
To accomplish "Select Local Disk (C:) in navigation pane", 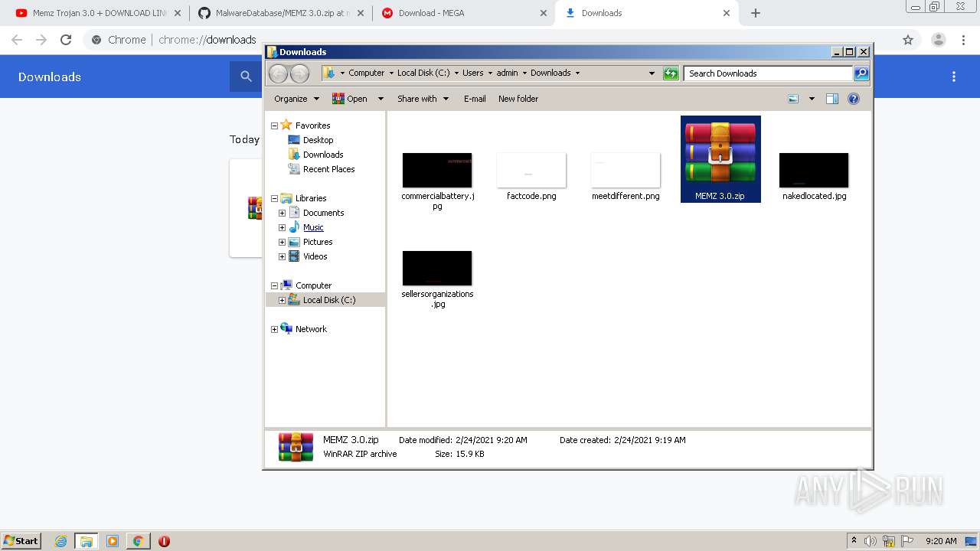I will coord(328,300).
